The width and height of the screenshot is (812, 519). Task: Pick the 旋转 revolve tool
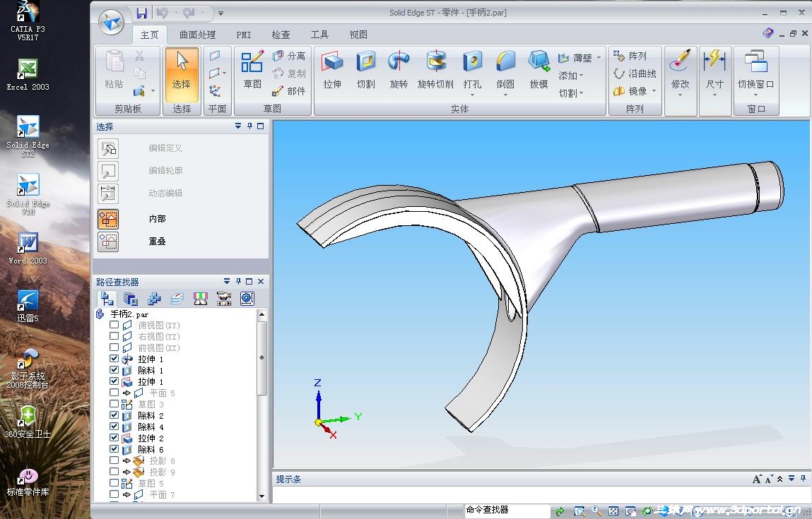pyautogui.click(x=399, y=70)
